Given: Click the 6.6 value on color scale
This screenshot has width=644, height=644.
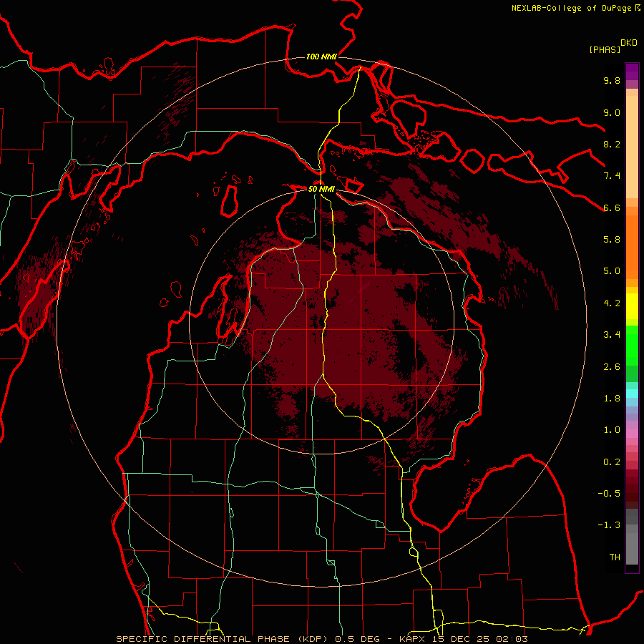Looking at the screenshot, I should pos(612,208).
